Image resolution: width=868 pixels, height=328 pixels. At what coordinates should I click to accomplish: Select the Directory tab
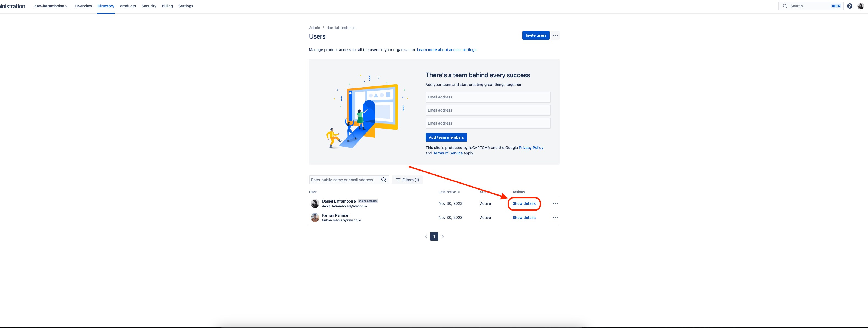click(x=106, y=6)
